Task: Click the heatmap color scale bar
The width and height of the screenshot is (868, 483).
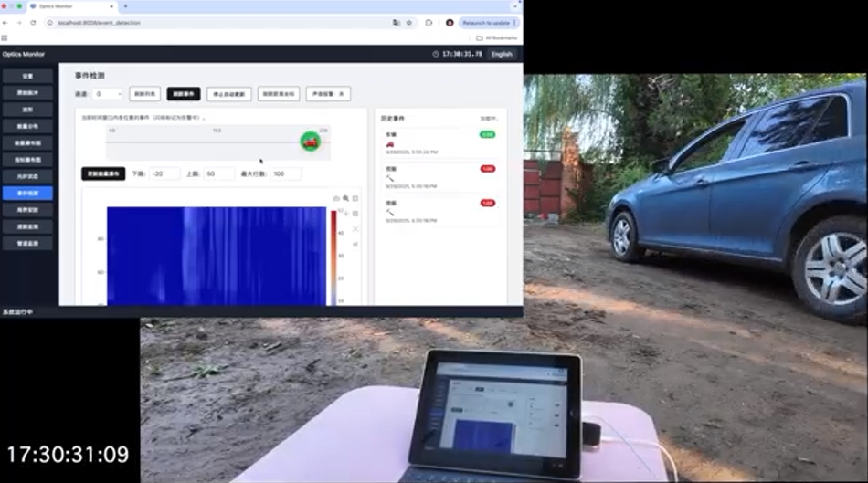Action: point(333,256)
